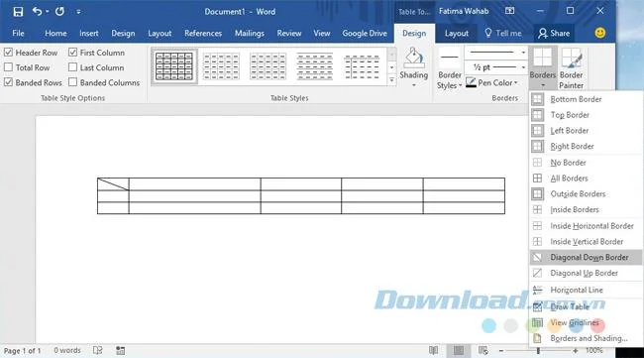
Task: Expand the Shading dropdown arrow
Action: (413, 85)
